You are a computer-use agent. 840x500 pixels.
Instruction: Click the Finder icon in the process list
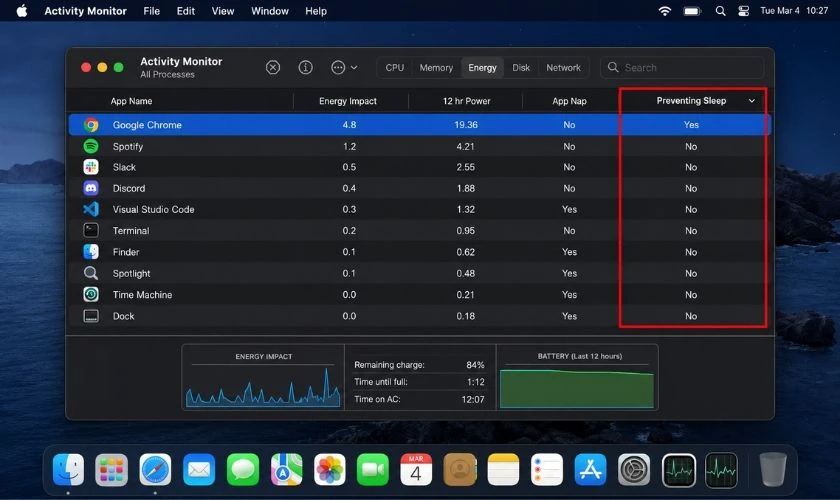click(x=91, y=252)
